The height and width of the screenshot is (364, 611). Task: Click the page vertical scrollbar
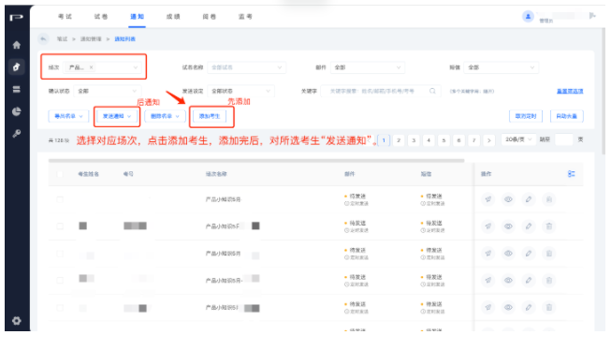[x=604, y=92]
